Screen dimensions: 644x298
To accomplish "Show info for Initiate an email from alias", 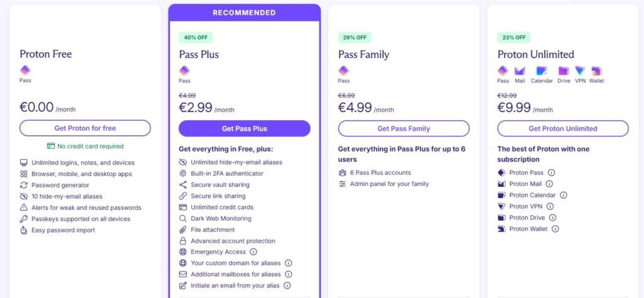I will coord(287,285).
